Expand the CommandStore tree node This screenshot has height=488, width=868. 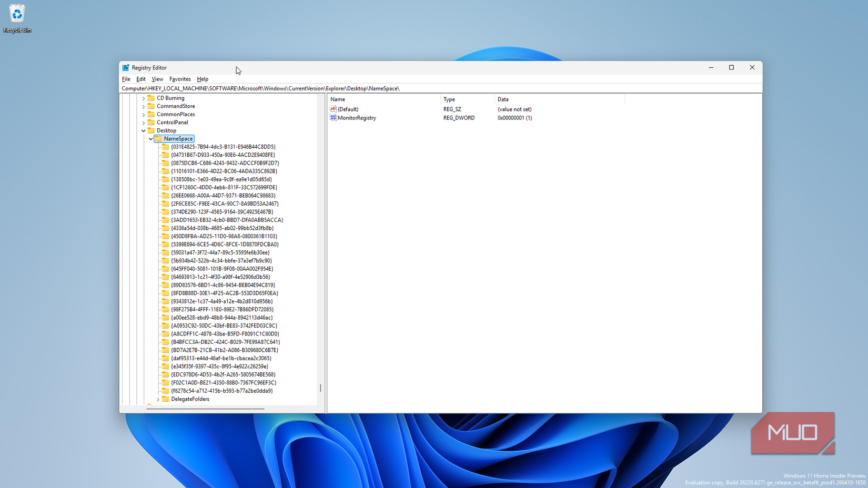[x=143, y=106]
